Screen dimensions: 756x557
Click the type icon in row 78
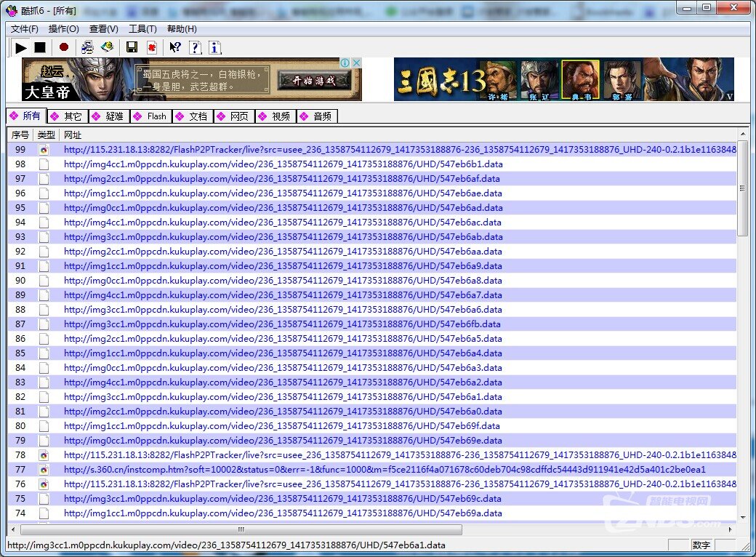44,454
